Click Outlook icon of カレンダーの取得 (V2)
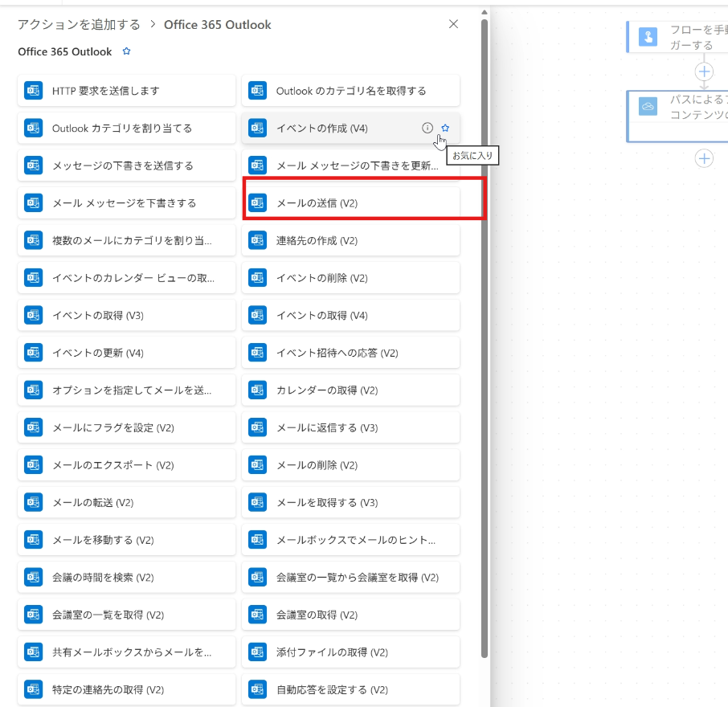The height and width of the screenshot is (707, 728). click(x=257, y=390)
